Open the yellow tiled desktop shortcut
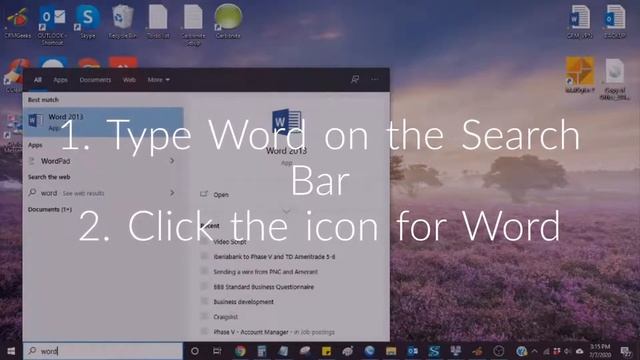This screenshot has height=360, width=640. [x=580, y=75]
